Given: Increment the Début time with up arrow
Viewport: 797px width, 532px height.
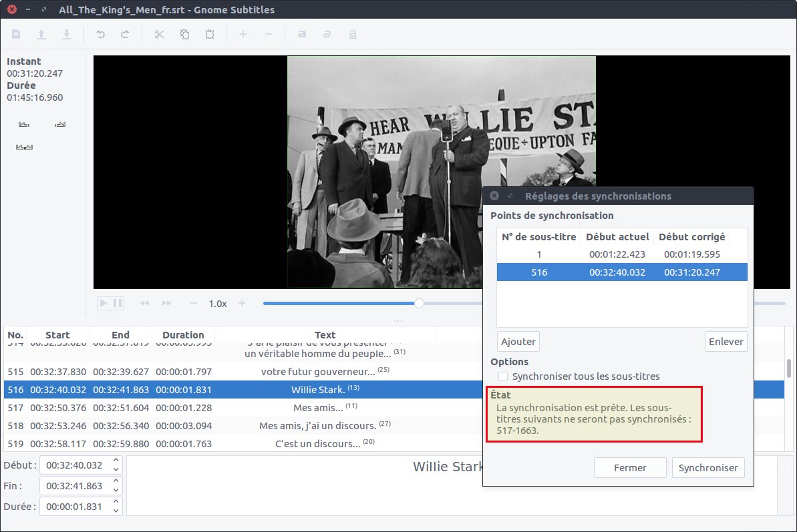Looking at the screenshot, I should [116, 461].
